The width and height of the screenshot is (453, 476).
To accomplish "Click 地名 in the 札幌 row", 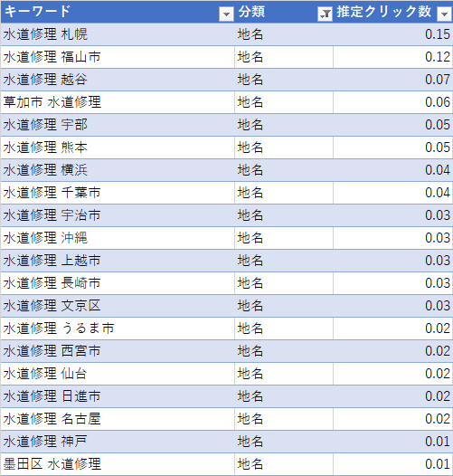I will coord(250,34).
